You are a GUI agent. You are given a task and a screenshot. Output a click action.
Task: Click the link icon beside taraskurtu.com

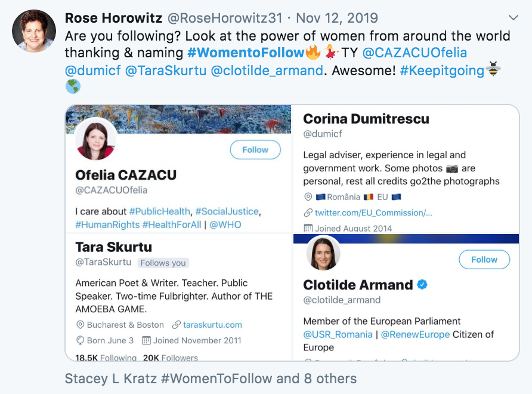176,325
